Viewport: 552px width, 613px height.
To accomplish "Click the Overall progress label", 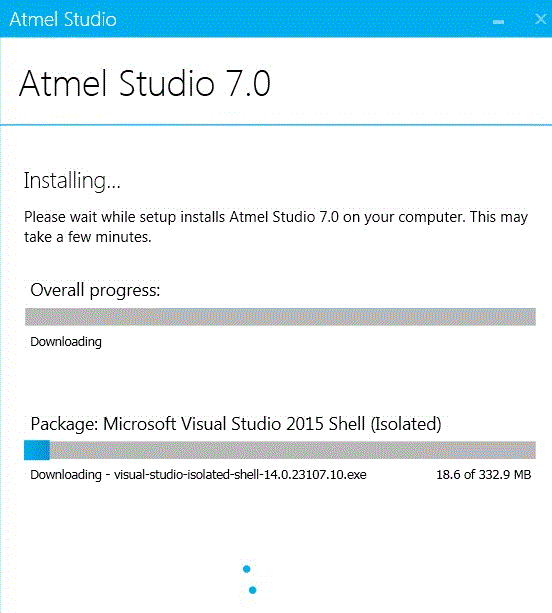I will pyautogui.click(x=95, y=290).
